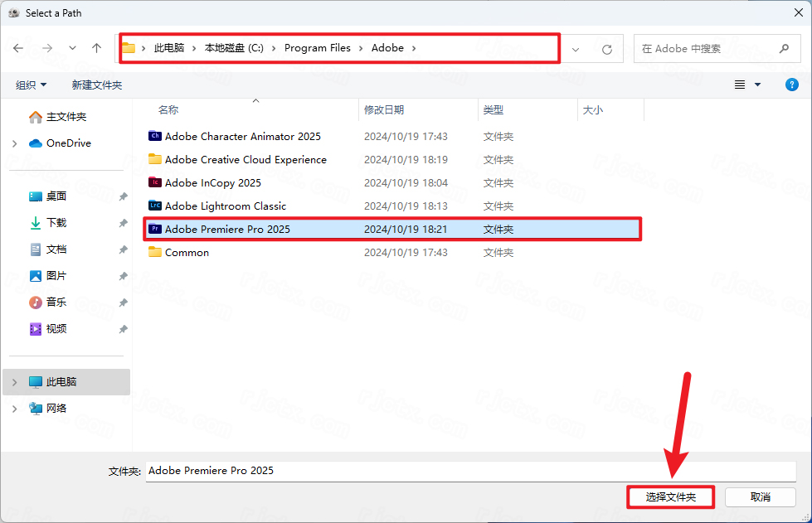The height and width of the screenshot is (523, 812).
Task: Expand the 网络 tree node
Action: (x=15, y=409)
